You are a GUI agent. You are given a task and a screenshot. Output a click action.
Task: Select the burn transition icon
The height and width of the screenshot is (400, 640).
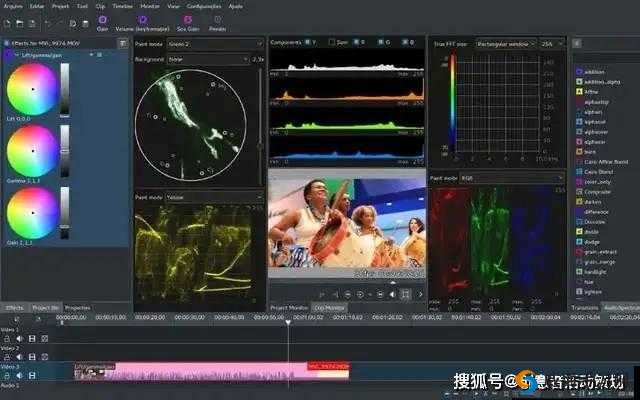coord(579,151)
